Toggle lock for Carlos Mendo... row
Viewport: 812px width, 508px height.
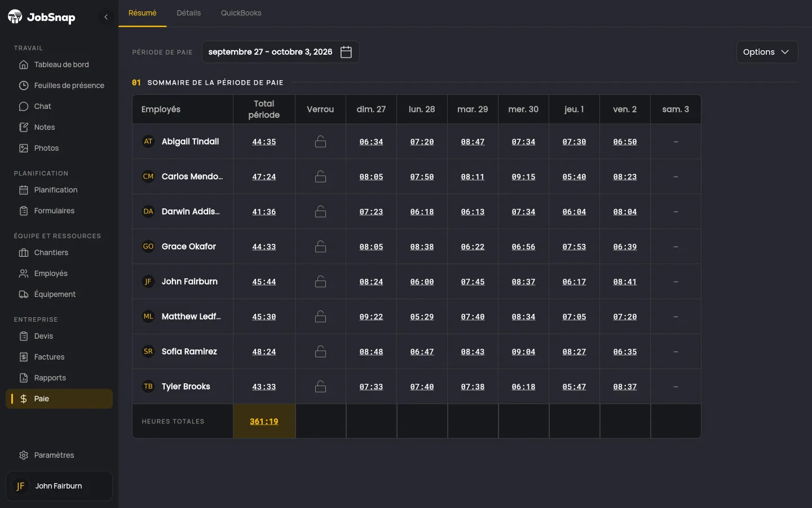point(320,177)
